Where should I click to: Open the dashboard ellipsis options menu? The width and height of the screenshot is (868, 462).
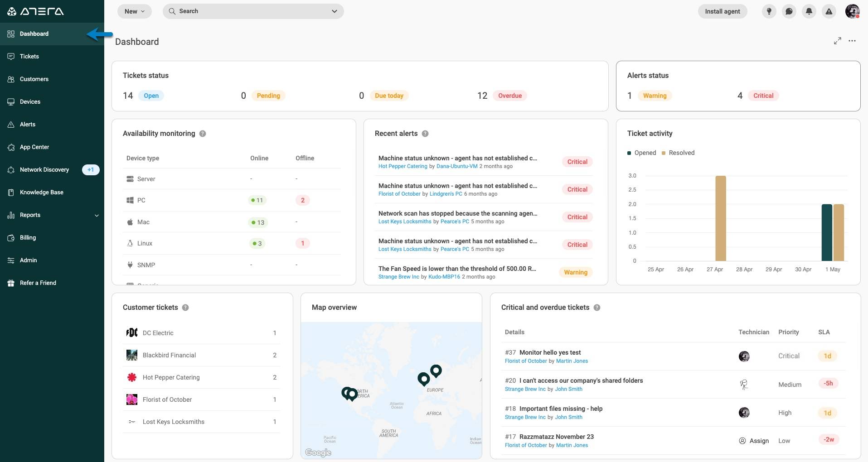[853, 41]
